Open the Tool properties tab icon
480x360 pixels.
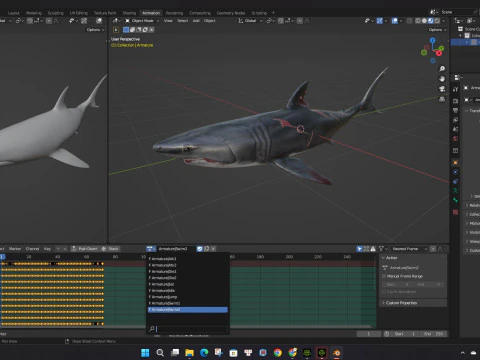tap(455, 89)
